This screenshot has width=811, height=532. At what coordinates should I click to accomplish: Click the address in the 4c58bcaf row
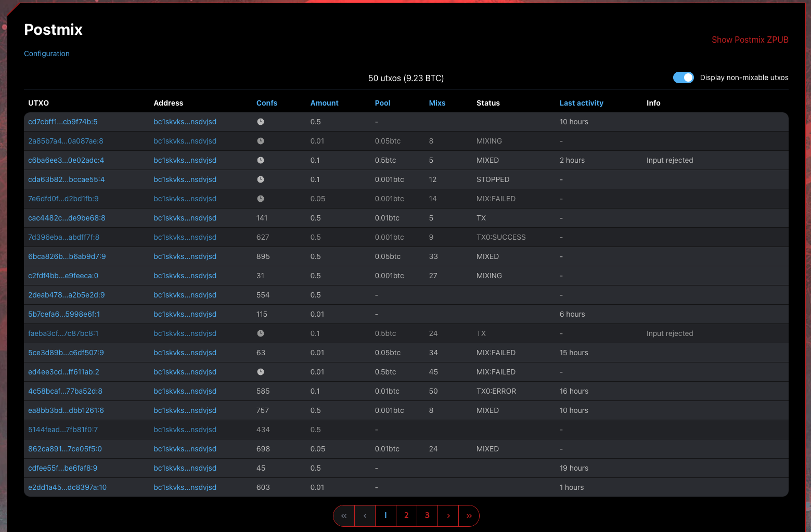click(185, 391)
